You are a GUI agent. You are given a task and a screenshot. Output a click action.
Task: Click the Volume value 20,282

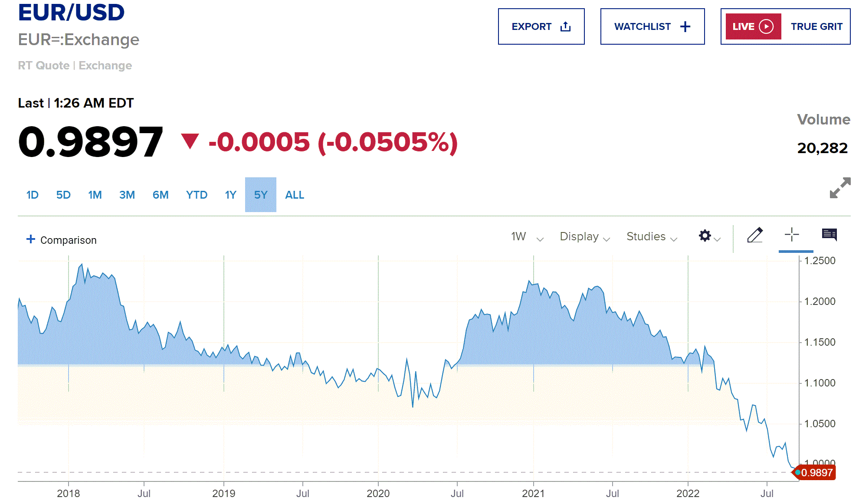(823, 148)
